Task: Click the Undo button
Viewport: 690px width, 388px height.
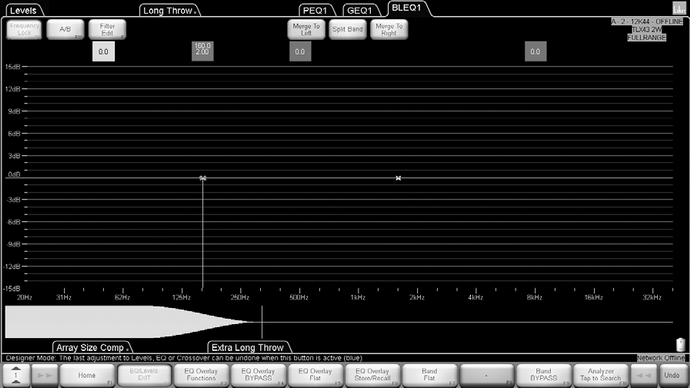Action: pos(672,376)
